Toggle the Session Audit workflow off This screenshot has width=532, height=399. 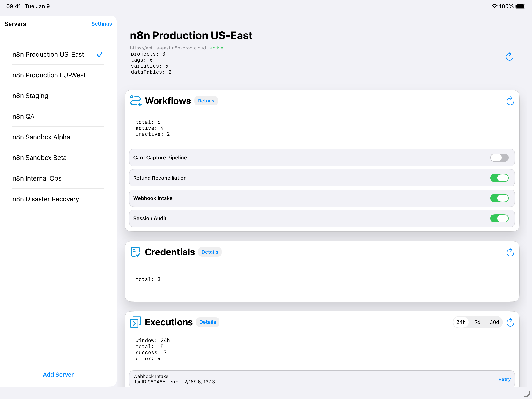tap(499, 218)
